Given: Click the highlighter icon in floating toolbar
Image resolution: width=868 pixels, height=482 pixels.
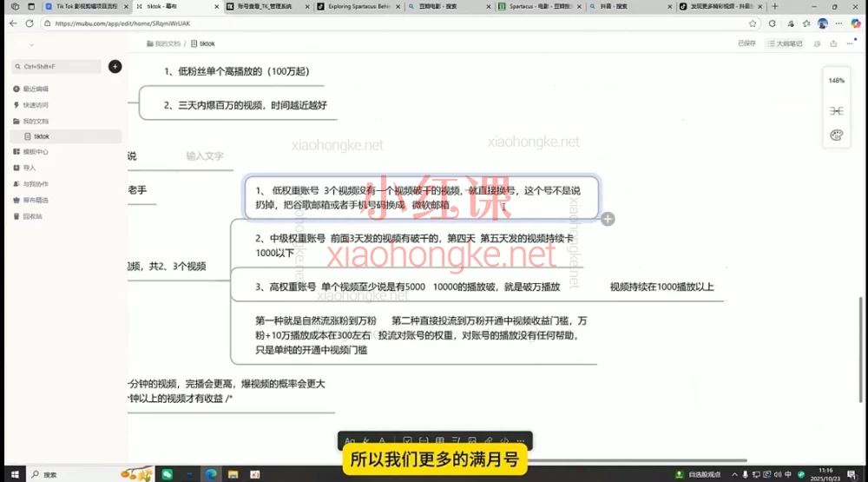Looking at the screenshot, I should 366,441.
